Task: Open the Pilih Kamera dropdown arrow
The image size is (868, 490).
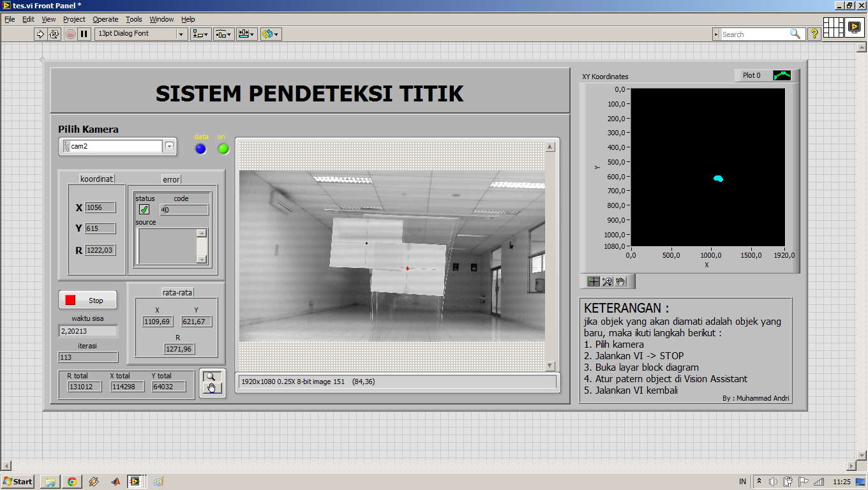Action: [x=169, y=146]
